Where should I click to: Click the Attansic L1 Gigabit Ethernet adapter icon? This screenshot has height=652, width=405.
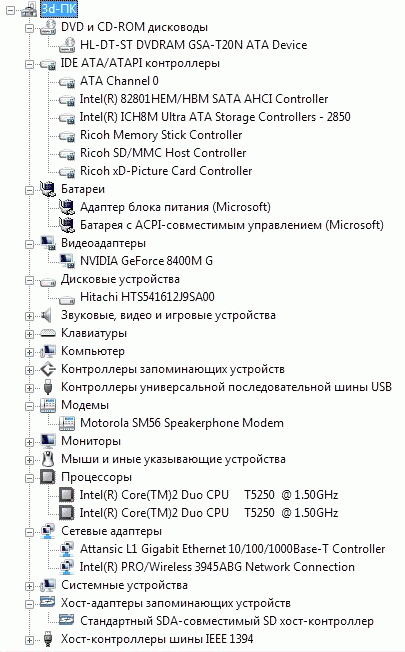point(67,549)
